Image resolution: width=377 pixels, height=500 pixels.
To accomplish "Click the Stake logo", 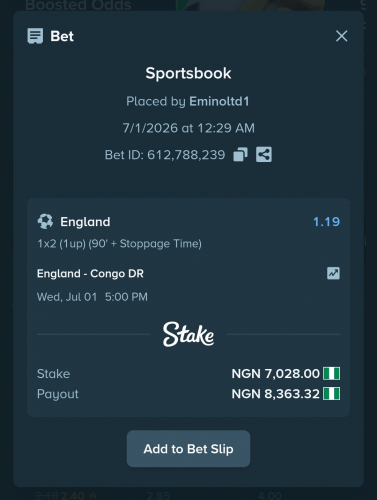I will click(x=188, y=334).
